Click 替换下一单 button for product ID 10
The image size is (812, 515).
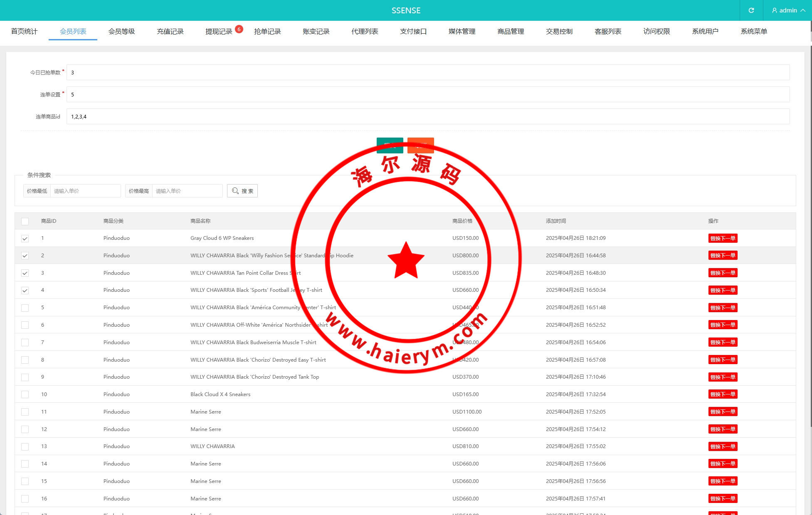click(723, 394)
